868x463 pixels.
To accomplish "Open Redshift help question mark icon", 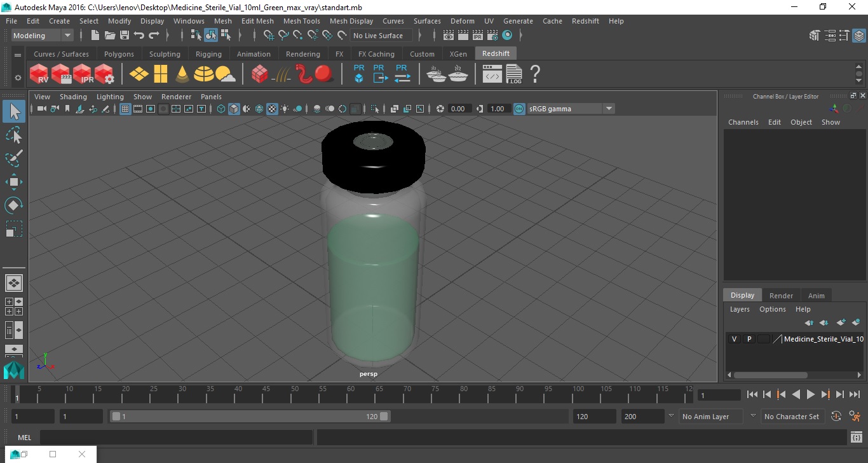I will pyautogui.click(x=535, y=74).
